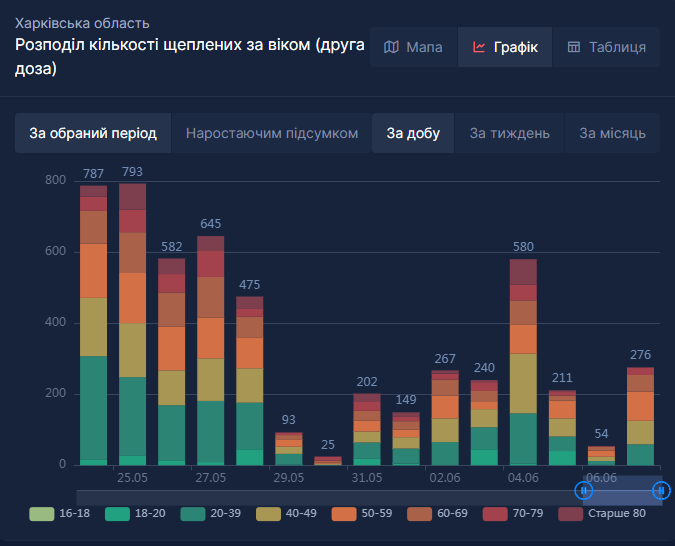Screen dimensions: 675x546
Task: Click right range slider handle below chart
Action: click(x=661, y=490)
